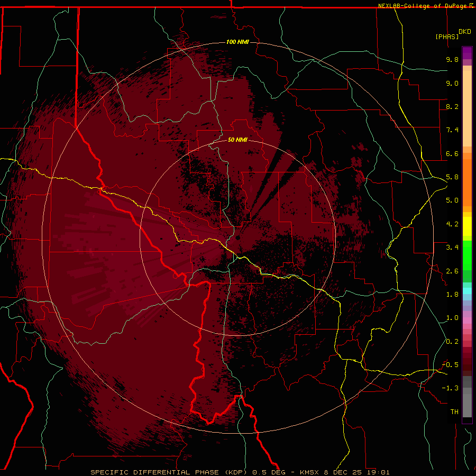Screen dimensions: 476x476
Task: Pick the cyan segment of the color bar
Action: pyautogui.click(x=467, y=291)
